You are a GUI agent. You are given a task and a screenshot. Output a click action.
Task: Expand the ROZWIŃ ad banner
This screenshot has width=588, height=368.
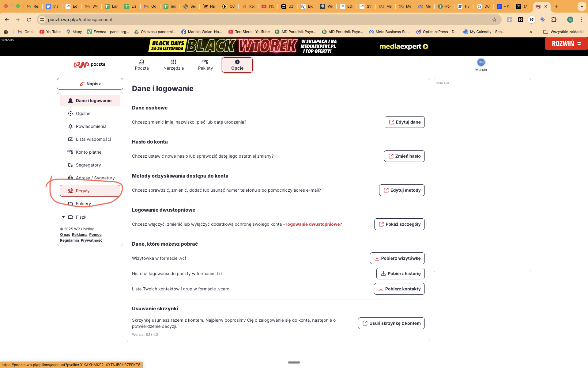pos(566,44)
